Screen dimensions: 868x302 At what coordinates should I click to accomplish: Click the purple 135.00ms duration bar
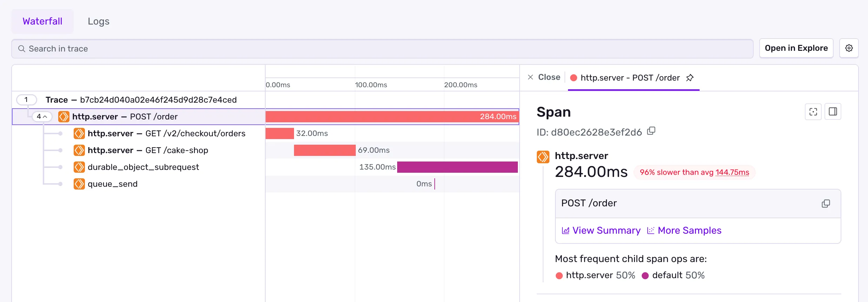(457, 167)
